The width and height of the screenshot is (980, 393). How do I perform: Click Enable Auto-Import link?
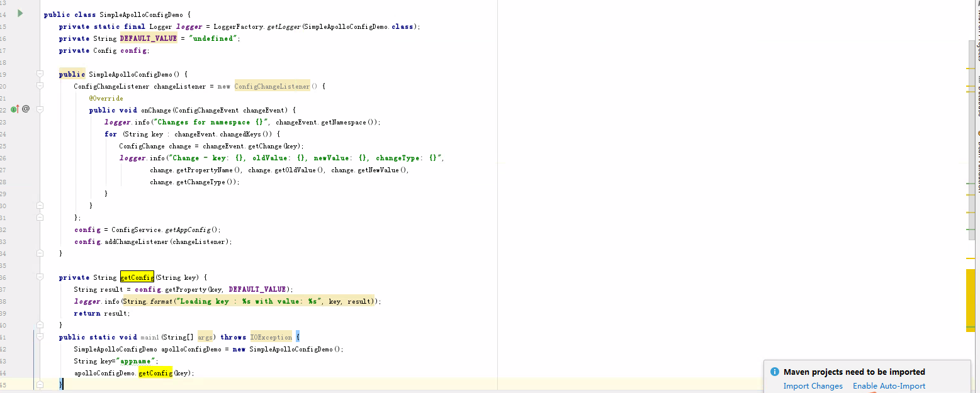pos(889,386)
